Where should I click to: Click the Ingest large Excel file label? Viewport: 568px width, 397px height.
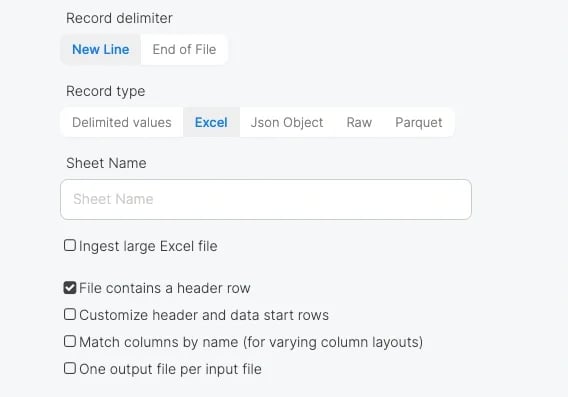(x=148, y=246)
